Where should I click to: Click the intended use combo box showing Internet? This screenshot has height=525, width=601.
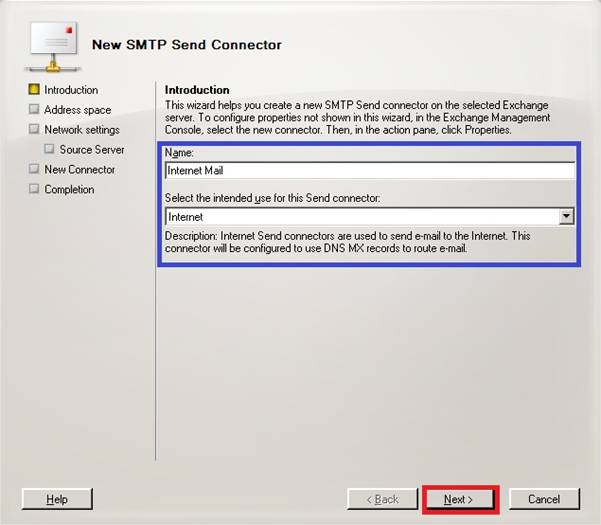[361, 216]
